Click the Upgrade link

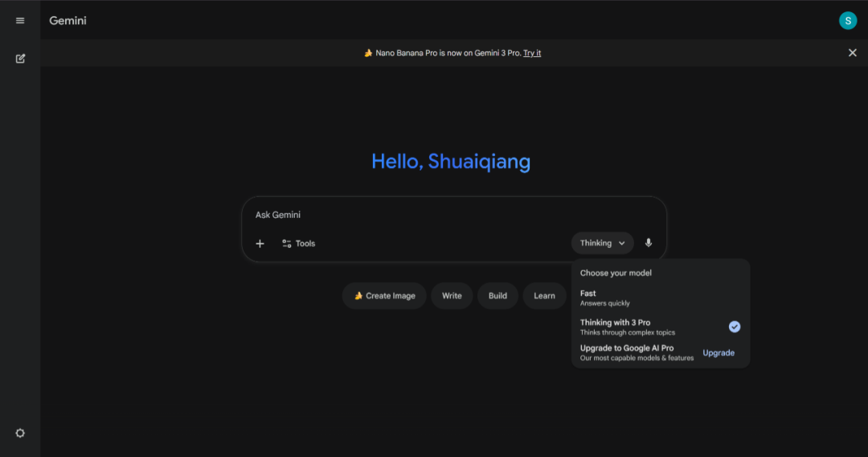(719, 353)
